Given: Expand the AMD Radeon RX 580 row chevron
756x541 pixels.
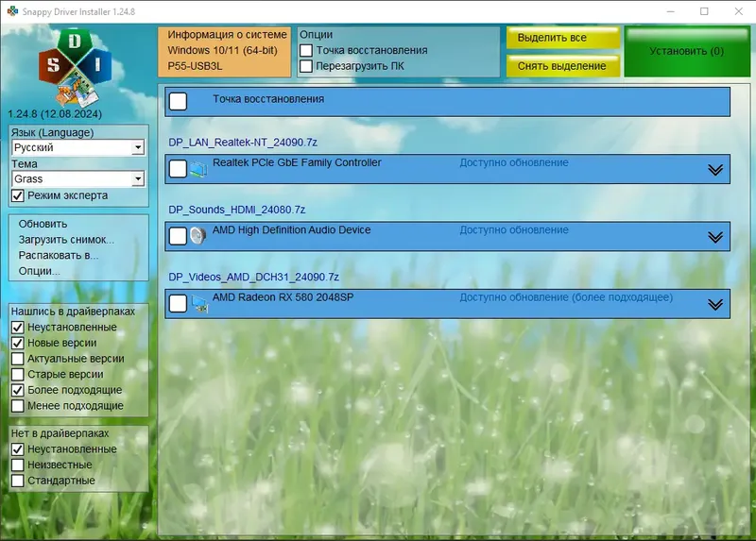Looking at the screenshot, I should tap(715, 304).
